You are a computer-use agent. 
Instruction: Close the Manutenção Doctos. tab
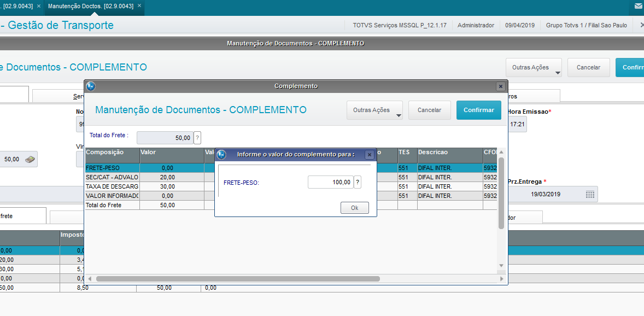pos(139,6)
